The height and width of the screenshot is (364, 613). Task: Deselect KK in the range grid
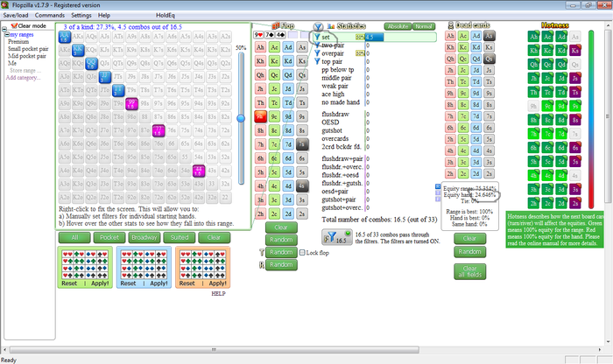(78, 51)
